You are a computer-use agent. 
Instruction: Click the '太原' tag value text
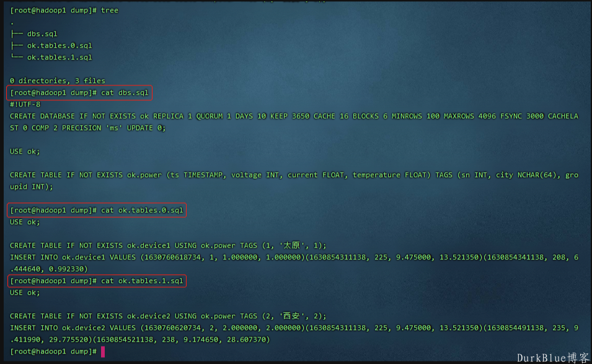(x=291, y=246)
